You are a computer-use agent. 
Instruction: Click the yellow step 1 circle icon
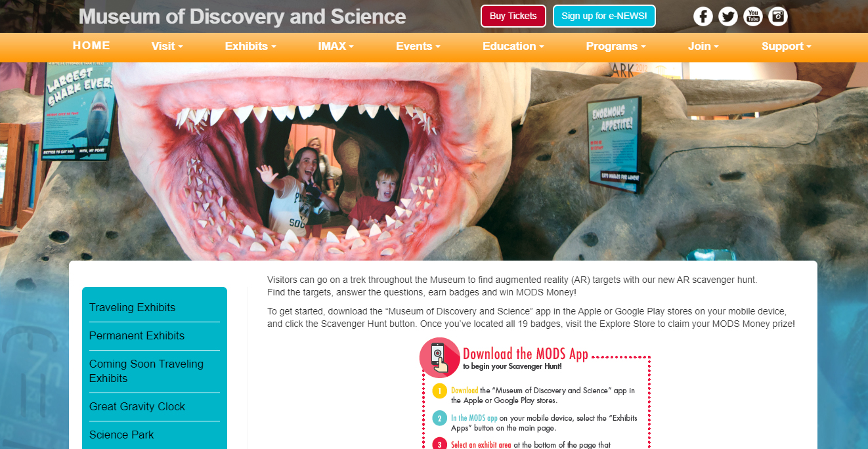pyautogui.click(x=440, y=392)
